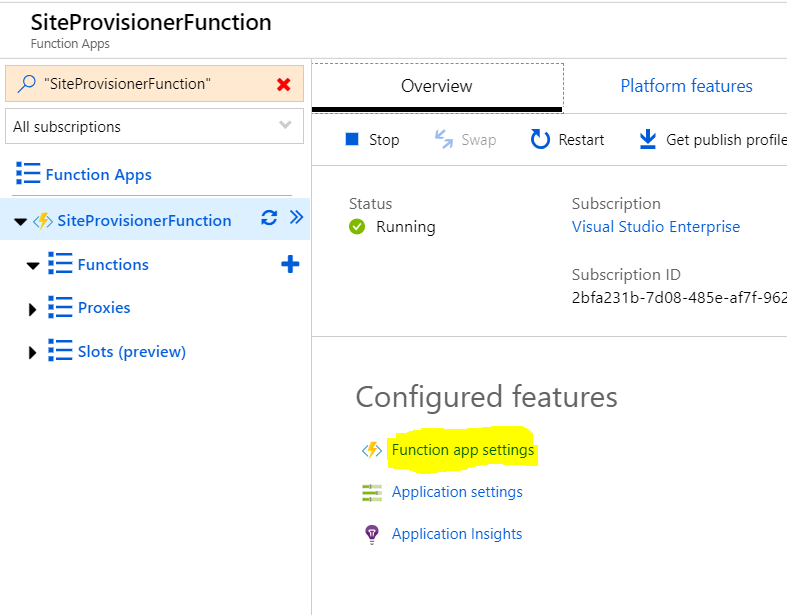The height and width of the screenshot is (615, 787).
Task: Restart the function app
Action: coord(567,140)
